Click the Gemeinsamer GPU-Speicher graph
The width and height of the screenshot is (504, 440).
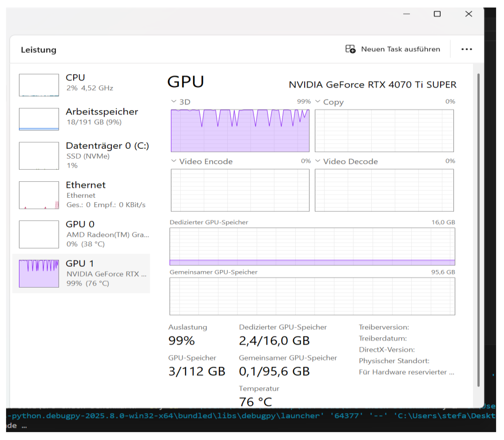(312, 296)
